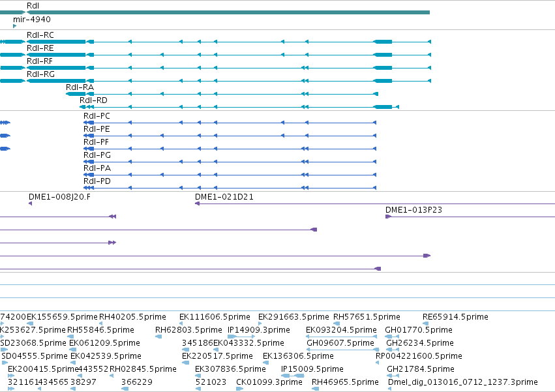
Task: Select the Rdl-RC transcript label
Action: [x=40, y=35]
